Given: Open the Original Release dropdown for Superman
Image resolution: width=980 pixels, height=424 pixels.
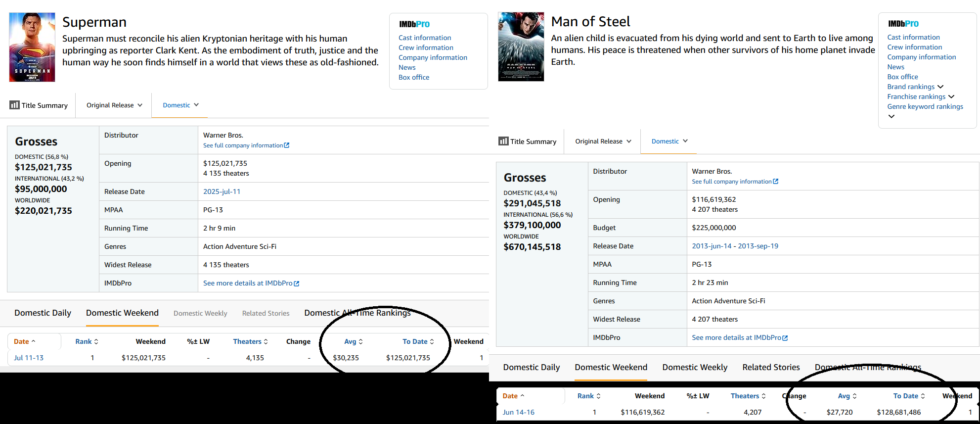Looking at the screenshot, I should coord(114,105).
